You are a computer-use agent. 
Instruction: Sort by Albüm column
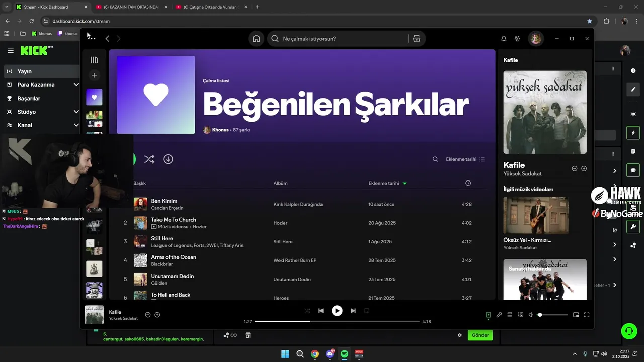pyautogui.click(x=280, y=183)
